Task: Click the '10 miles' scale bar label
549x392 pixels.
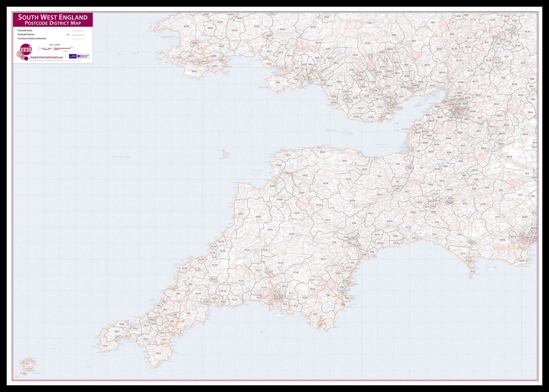Action: click(66, 51)
